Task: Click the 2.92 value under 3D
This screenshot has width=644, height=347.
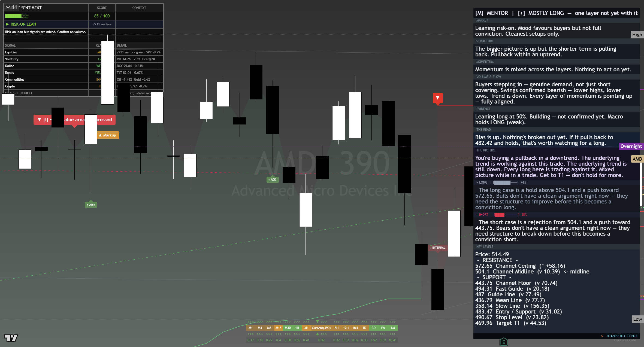Action: point(374,340)
